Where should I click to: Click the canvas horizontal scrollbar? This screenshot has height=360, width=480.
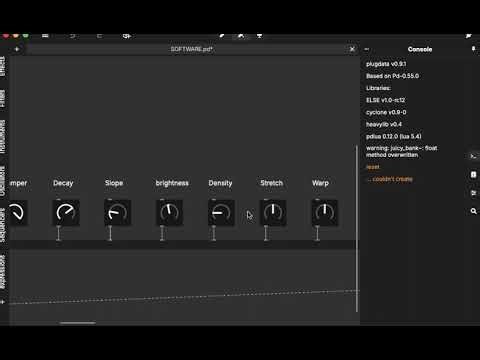click(78, 323)
